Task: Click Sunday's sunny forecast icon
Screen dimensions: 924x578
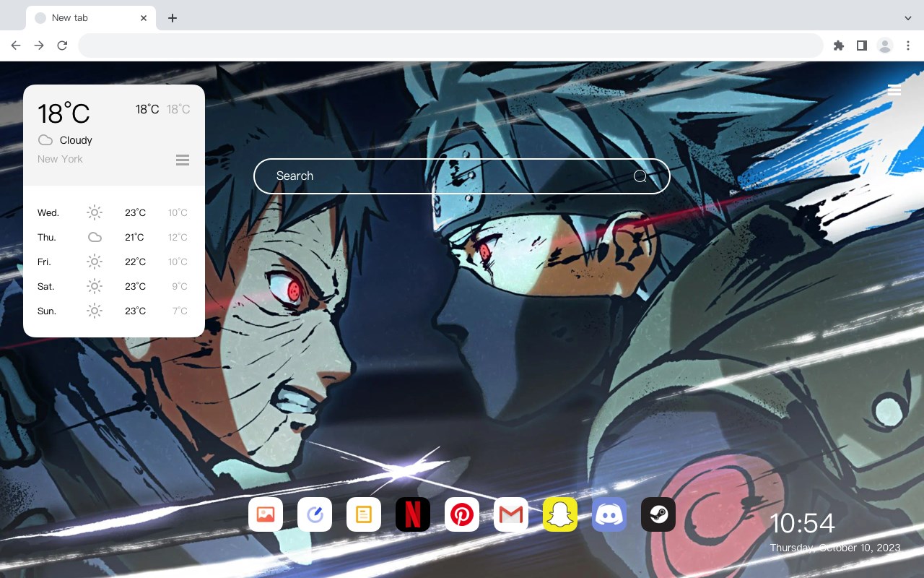Action: [x=95, y=311]
